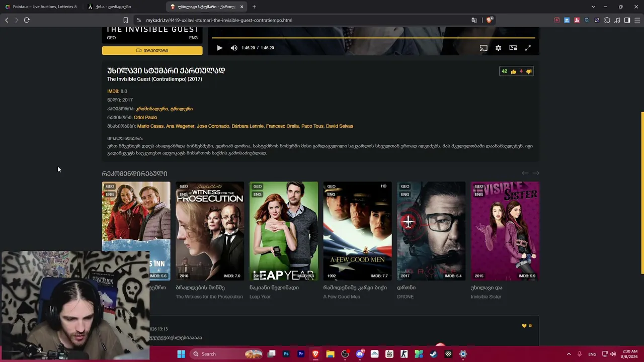Translate this page icon
This screenshot has width=644, height=362.
click(474, 20)
